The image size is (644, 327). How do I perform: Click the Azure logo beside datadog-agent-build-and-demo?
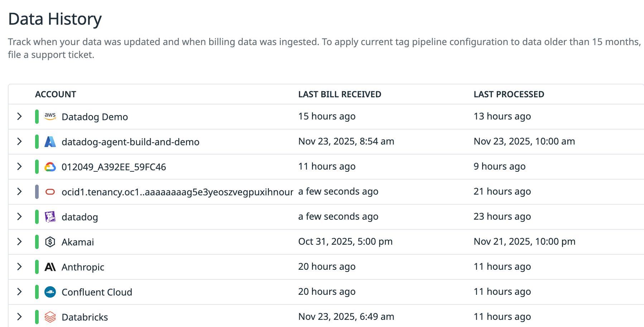[50, 142]
